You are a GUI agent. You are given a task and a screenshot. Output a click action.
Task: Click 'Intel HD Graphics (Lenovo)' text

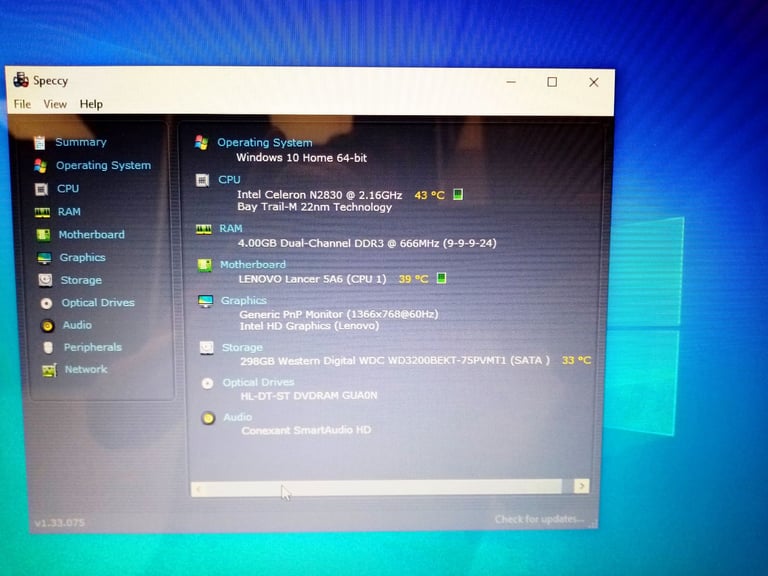pos(310,326)
